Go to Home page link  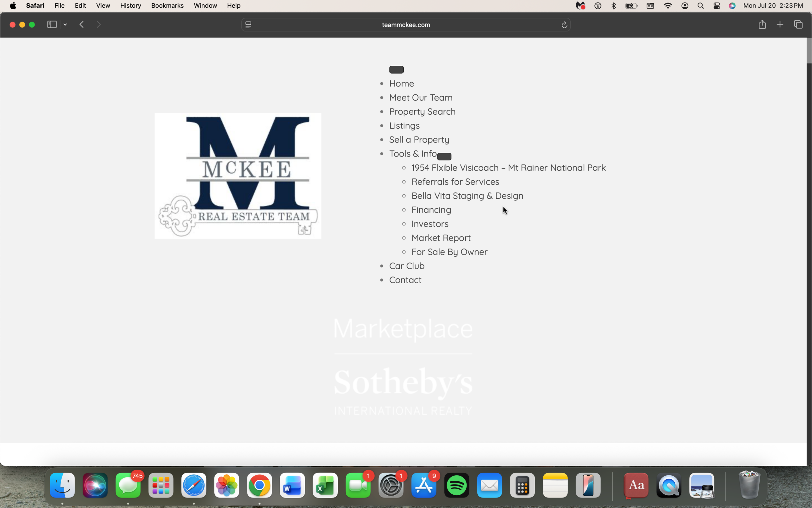tap(402, 83)
